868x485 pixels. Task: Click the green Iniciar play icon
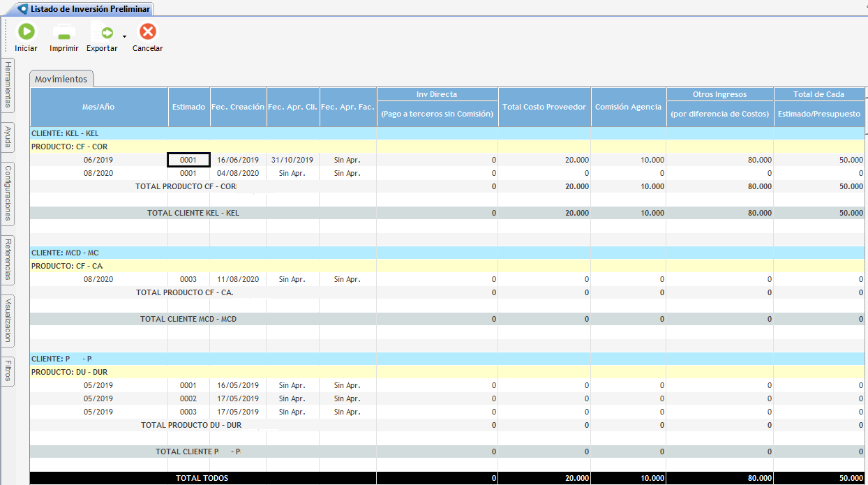[26, 32]
